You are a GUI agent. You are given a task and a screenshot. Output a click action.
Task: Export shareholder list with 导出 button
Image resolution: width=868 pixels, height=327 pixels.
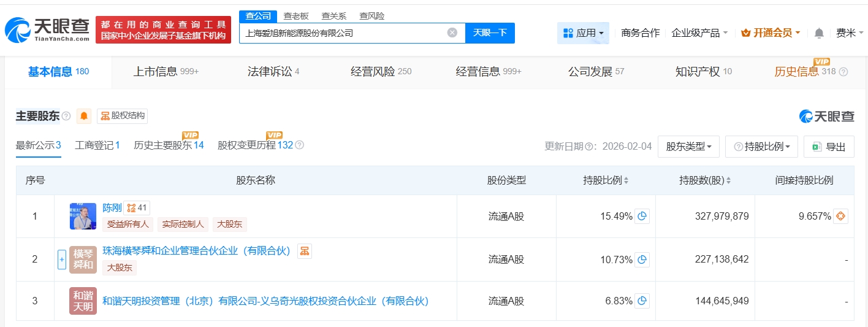(828, 147)
